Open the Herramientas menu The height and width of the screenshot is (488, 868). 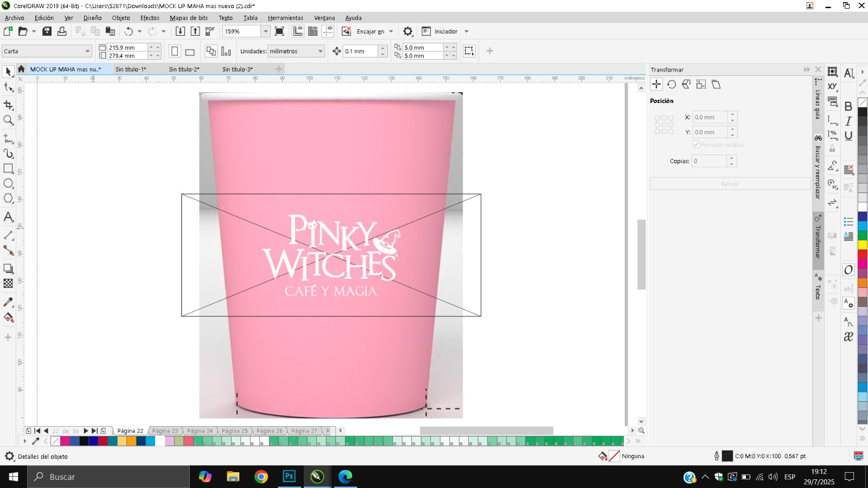pyautogui.click(x=285, y=18)
